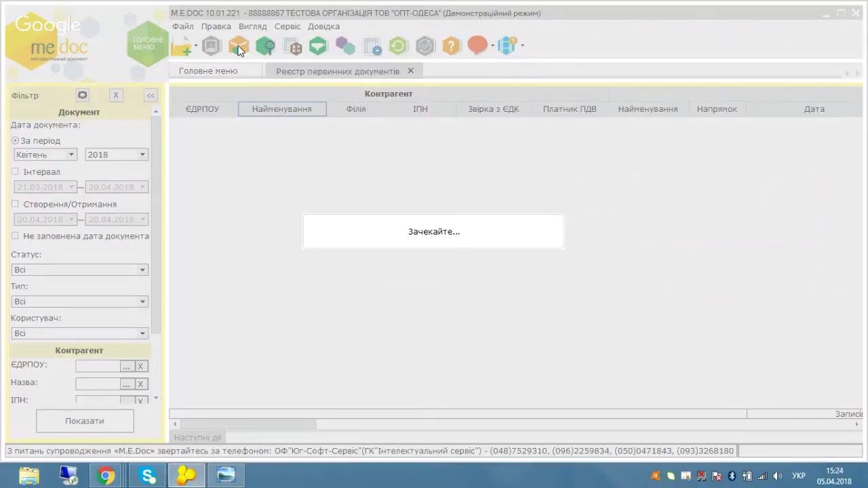Clear the Назва field with X
868x488 pixels.
pyautogui.click(x=140, y=384)
